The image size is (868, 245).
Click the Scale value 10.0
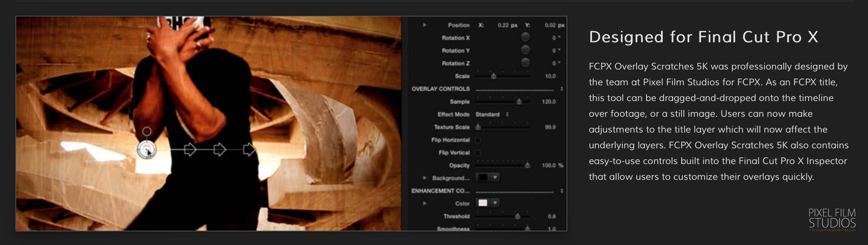[x=550, y=76]
